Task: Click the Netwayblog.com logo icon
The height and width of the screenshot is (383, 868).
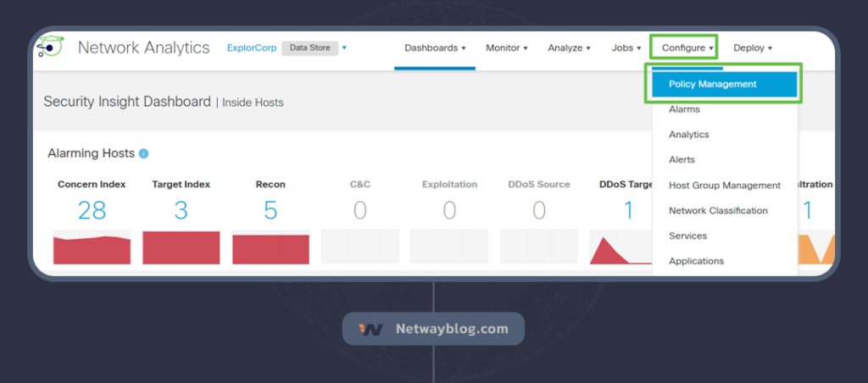Action: [370, 329]
